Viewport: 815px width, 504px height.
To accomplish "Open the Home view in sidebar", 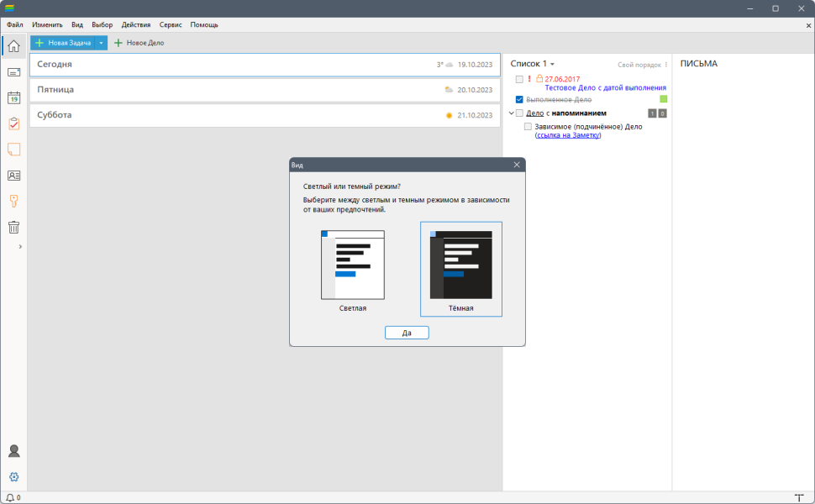I will click(14, 46).
